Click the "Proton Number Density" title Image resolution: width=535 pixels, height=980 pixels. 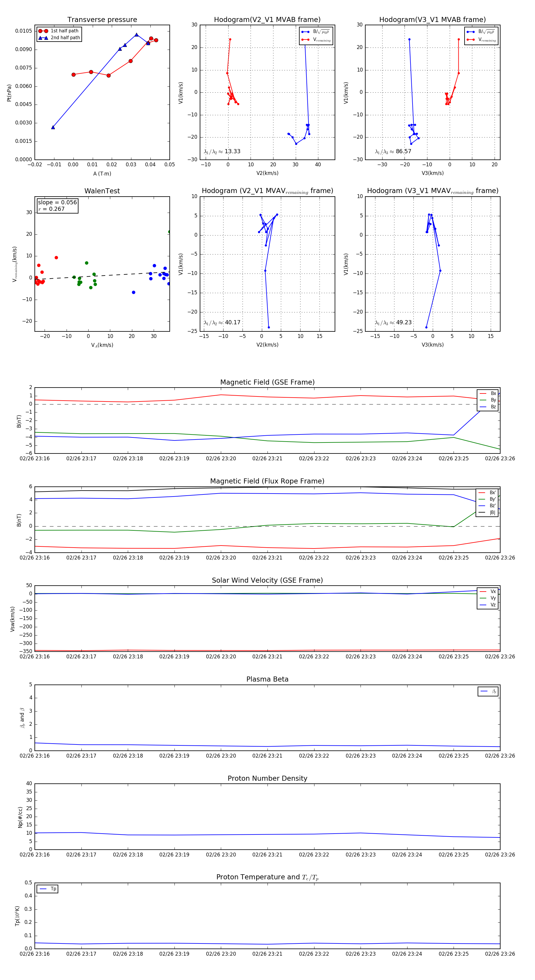click(267, 778)
